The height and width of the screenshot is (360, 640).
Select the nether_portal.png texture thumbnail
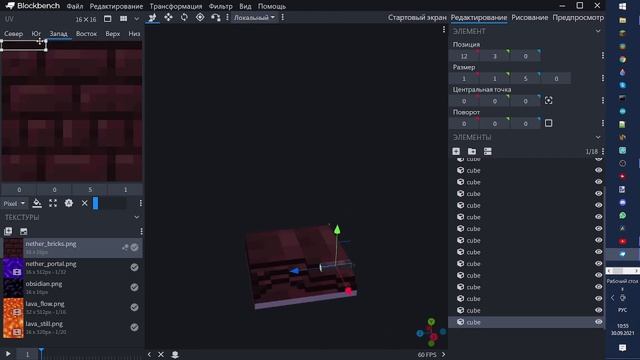click(13, 268)
